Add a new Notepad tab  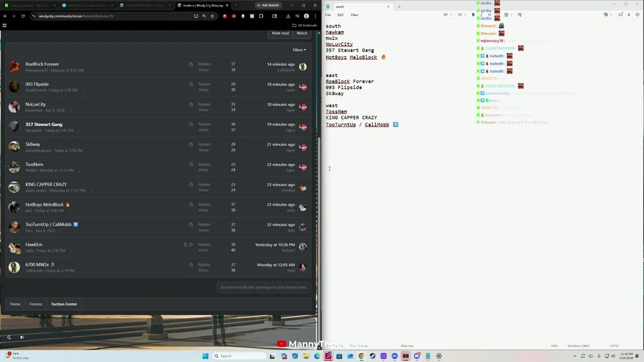click(399, 7)
